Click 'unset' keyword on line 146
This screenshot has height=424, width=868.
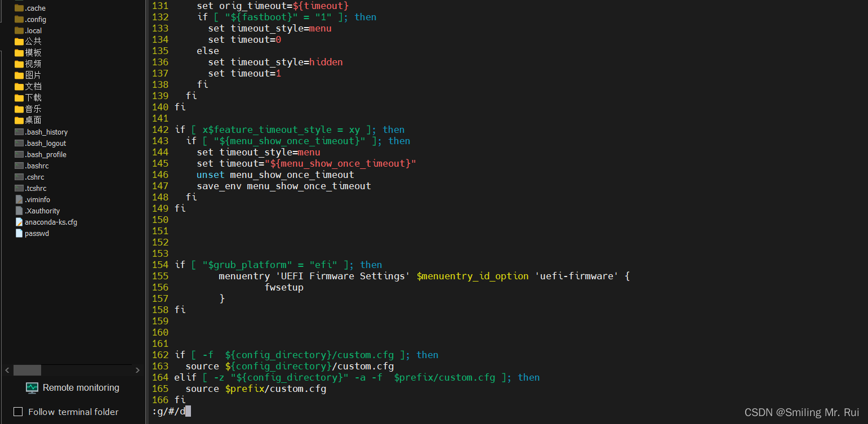[211, 175]
